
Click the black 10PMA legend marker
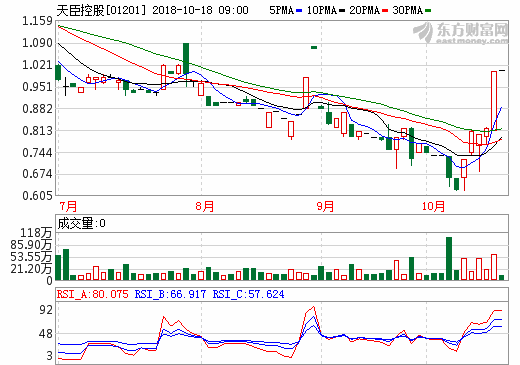click(x=342, y=11)
